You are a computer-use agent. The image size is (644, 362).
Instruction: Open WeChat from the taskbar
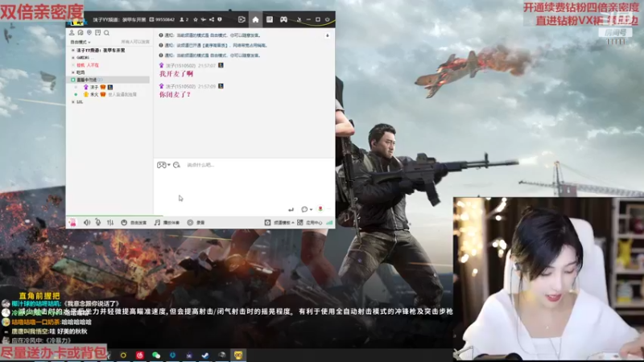pyautogui.click(x=156, y=355)
